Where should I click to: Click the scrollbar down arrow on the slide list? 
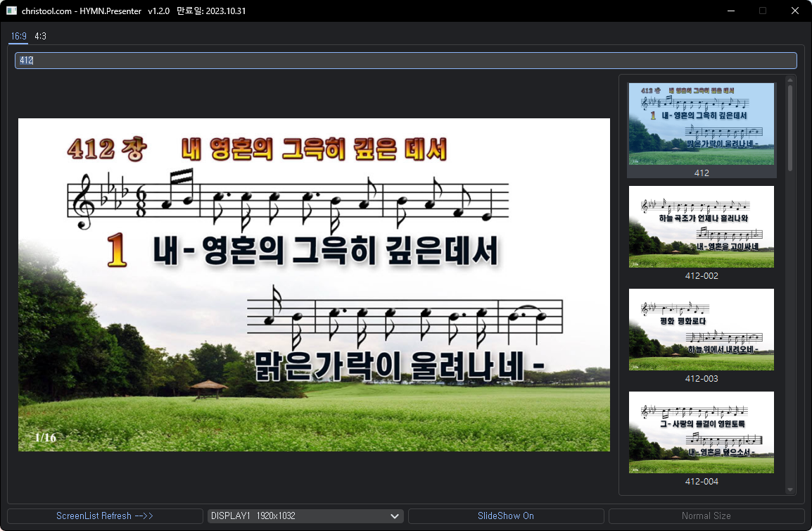pos(789,490)
